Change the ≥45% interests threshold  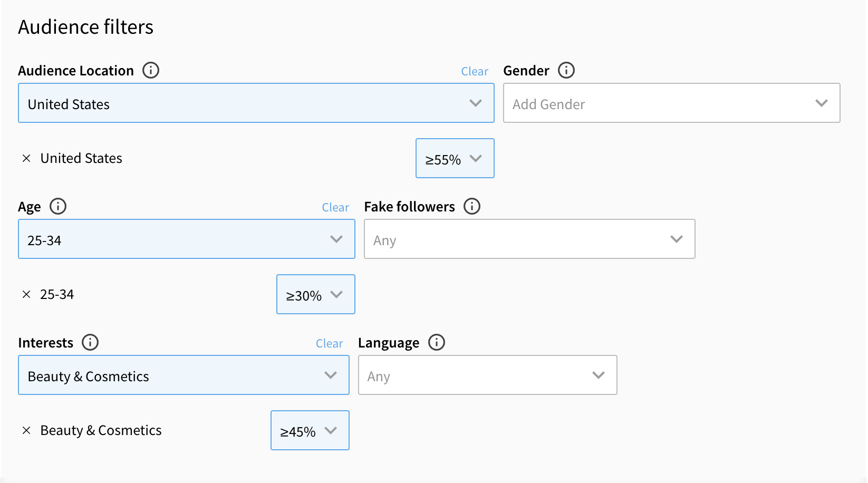(310, 431)
